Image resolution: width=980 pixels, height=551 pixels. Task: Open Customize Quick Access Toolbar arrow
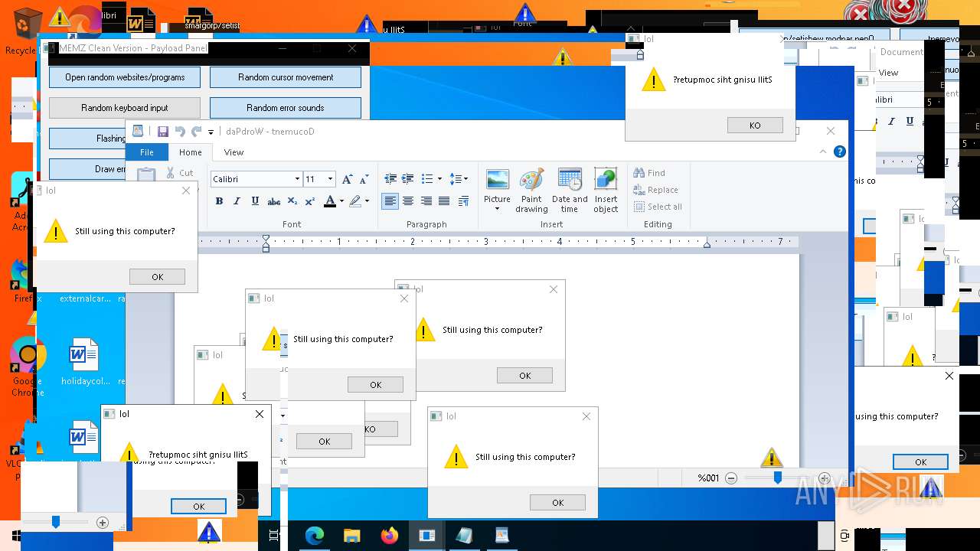[211, 132]
